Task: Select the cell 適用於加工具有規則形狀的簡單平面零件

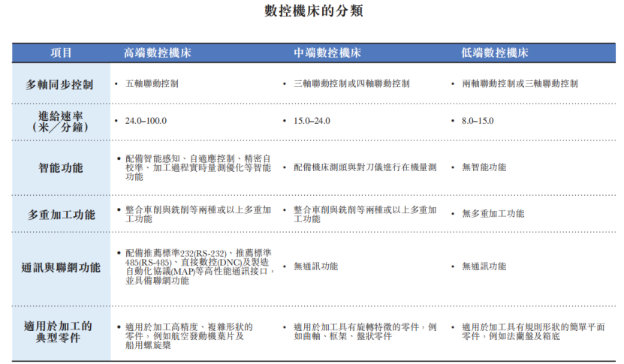Action: 533,332
